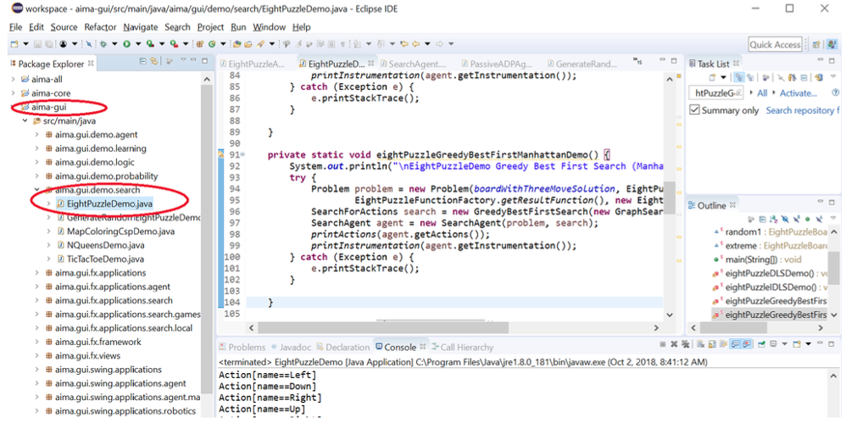The height and width of the screenshot is (429, 868).
Task: Click the New Task icon in Task List
Action: [x=712, y=77]
